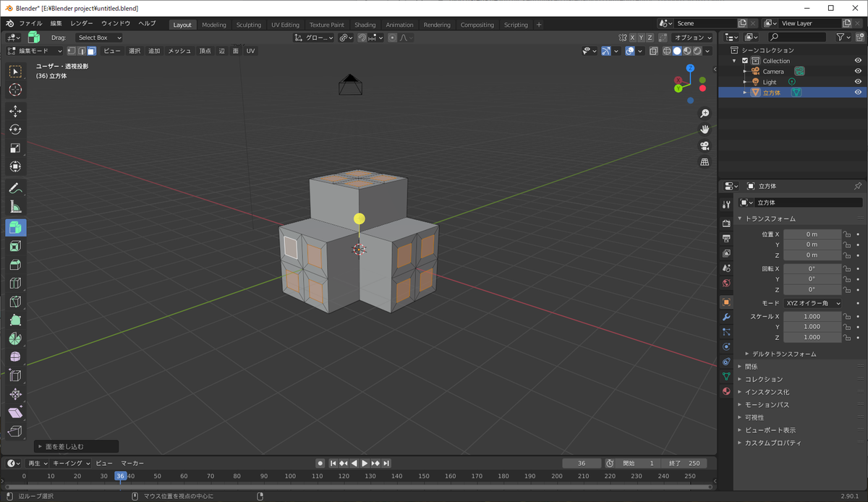Click the play animation button

coord(365,463)
